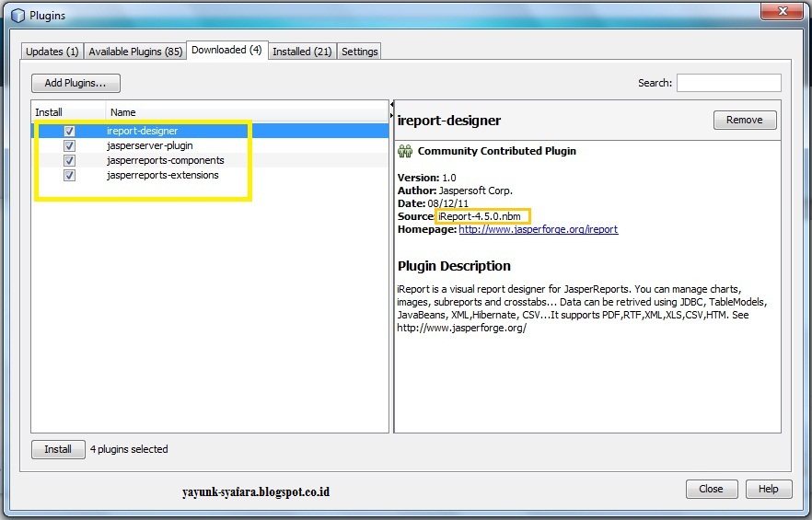
Task: Select the jasperreports-components row
Action: coord(210,160)
